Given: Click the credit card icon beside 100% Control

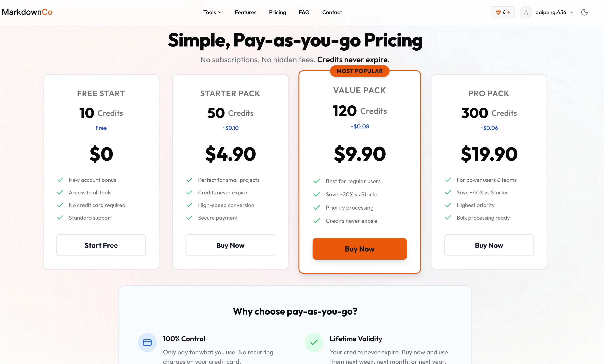Looking at the screenshot, I should pos(147,343).
